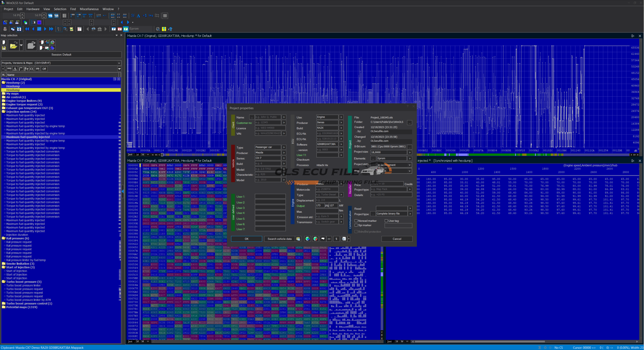This screenshot has width=644, height=350.
Task: Click the open project folder icon
Action: 14,46
